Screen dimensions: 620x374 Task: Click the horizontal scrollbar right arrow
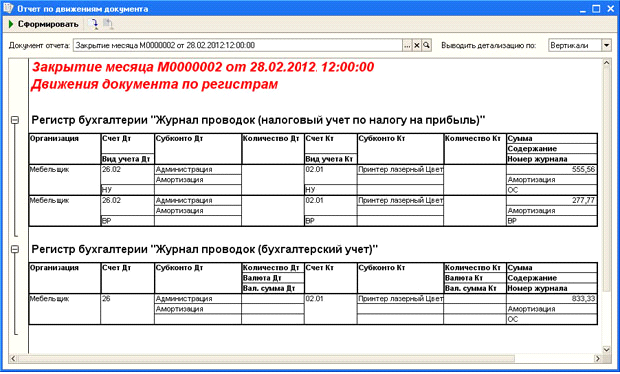[597, 359]
